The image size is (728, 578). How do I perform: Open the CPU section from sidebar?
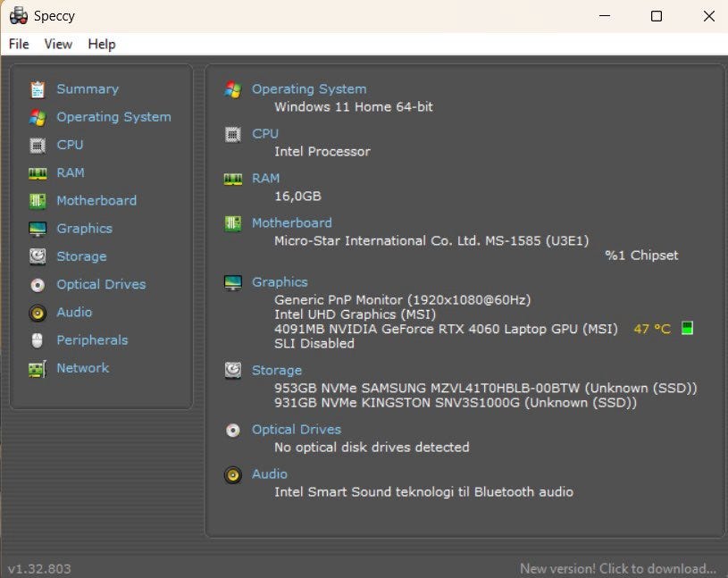70,145
